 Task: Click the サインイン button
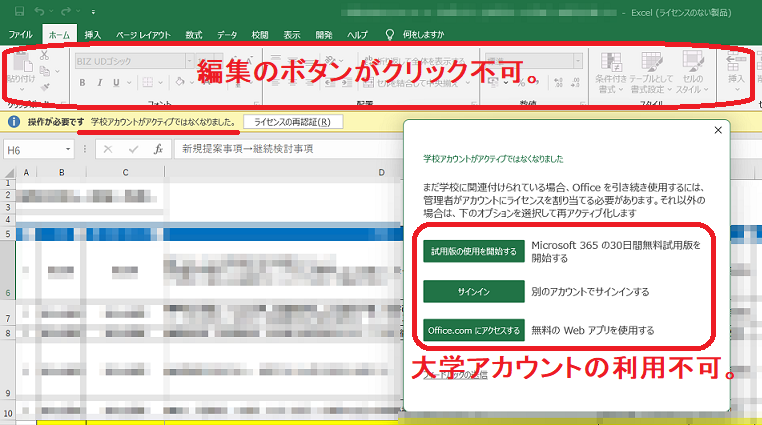(474, 291)
